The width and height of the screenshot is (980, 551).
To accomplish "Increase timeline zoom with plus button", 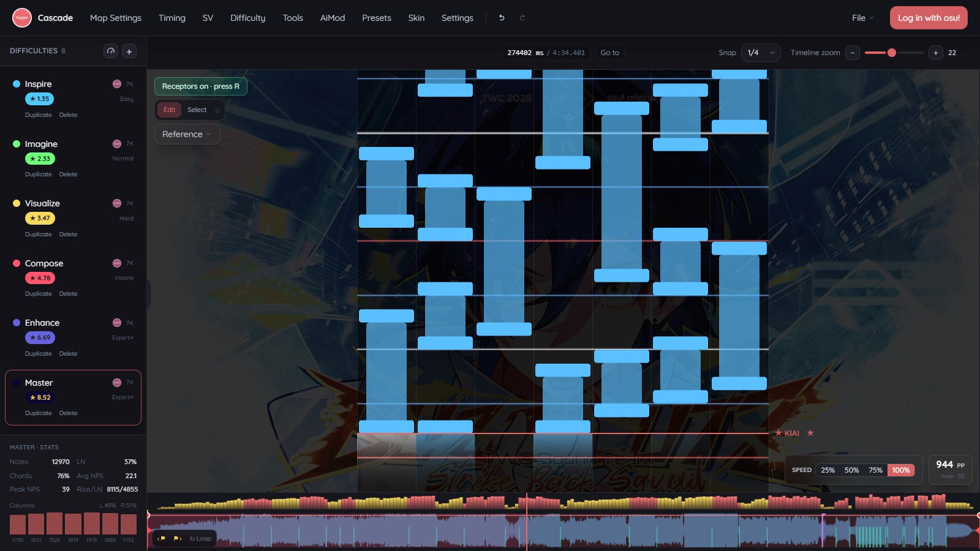I will pos(935,53).
